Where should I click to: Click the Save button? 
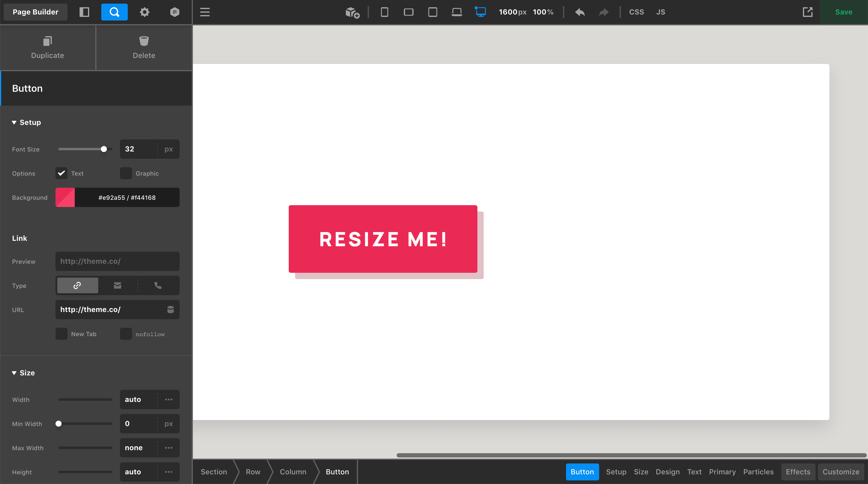[843, 12]
